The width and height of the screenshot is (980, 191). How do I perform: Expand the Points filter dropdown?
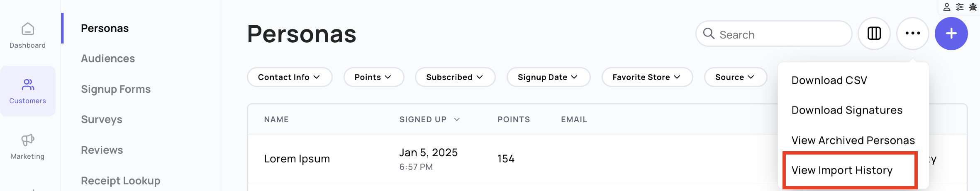(374, 77)
